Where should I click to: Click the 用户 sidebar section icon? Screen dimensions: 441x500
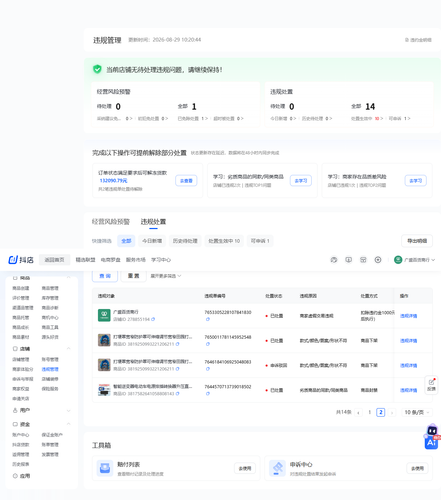click(15, 410)
